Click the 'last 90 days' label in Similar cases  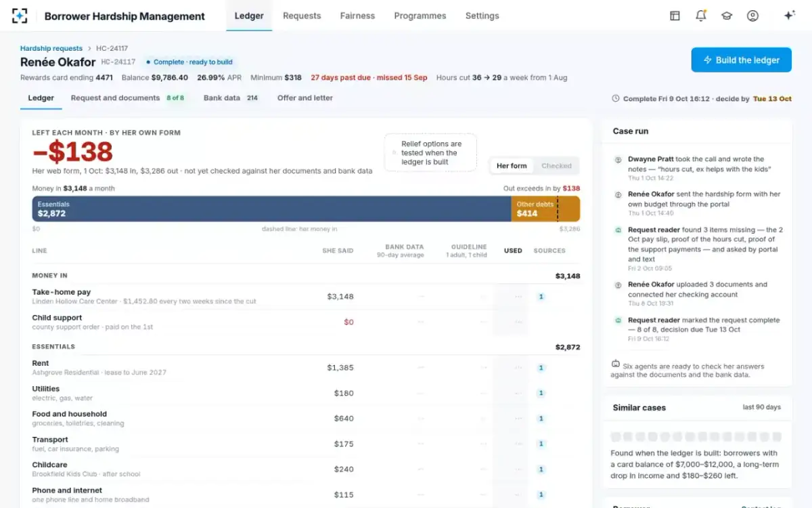[x=761, y=408]
